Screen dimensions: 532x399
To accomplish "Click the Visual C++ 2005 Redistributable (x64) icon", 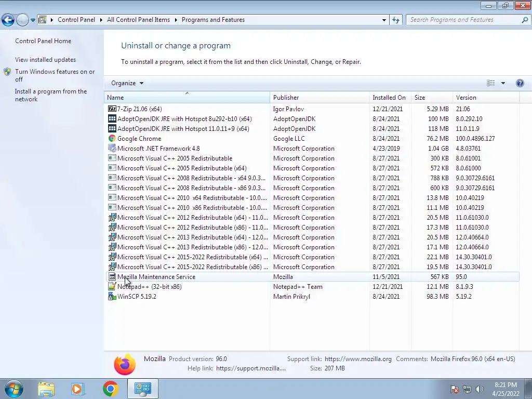I will click(112, 168).
